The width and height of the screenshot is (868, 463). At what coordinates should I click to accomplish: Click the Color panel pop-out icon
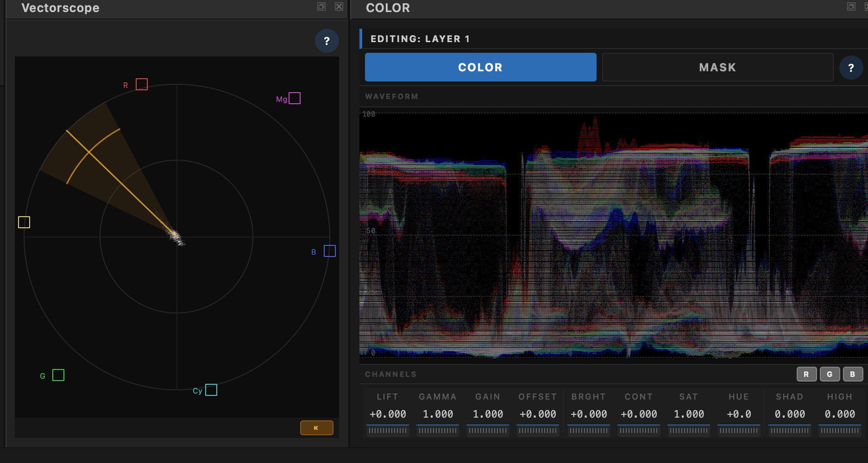coord(851,6)
